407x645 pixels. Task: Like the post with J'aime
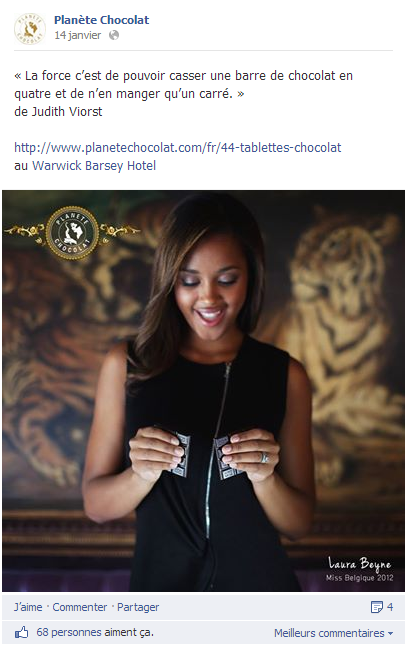click(x=28, y=607)
